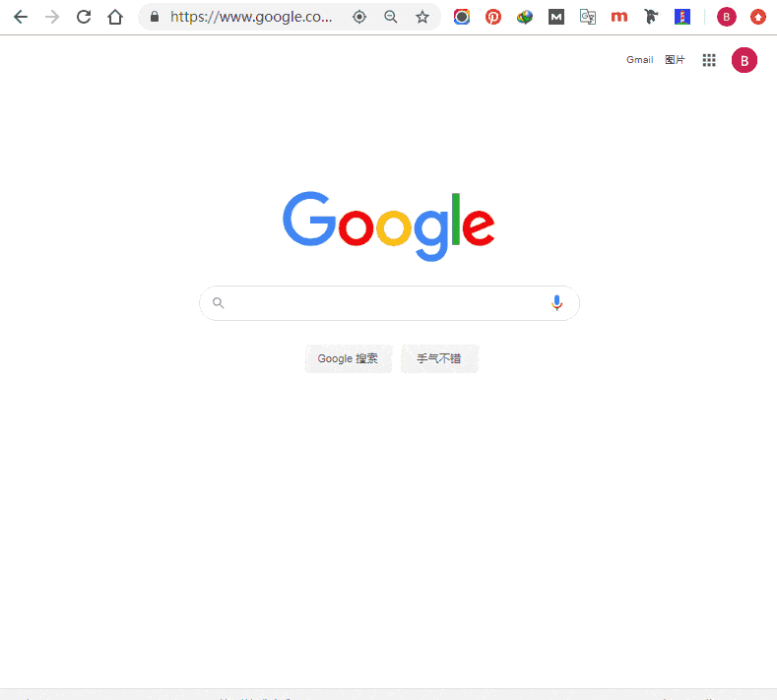This screenshot has width=777, height=700.
Task: Click the location target icon in address bar
Action: [359, 17]
